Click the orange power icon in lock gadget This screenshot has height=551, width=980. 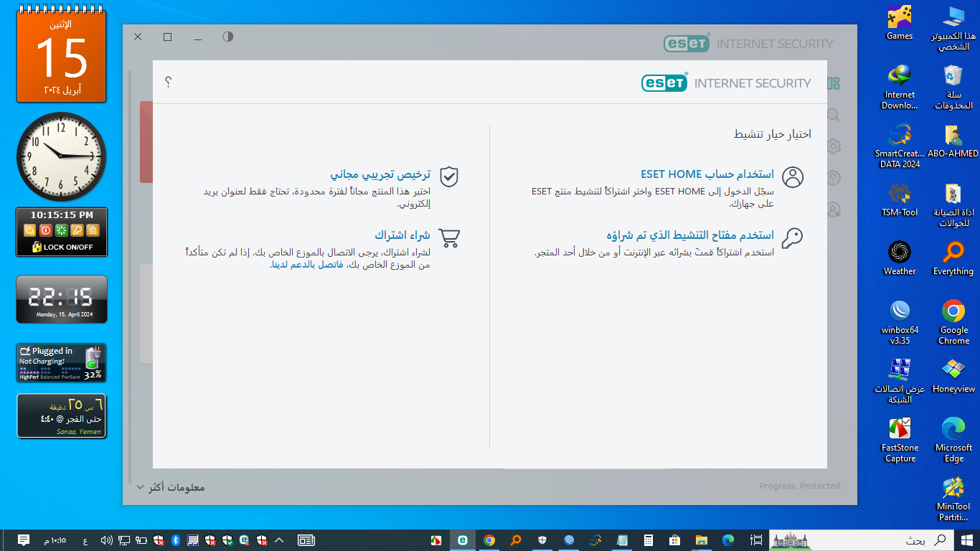click(x=29, y=230)
